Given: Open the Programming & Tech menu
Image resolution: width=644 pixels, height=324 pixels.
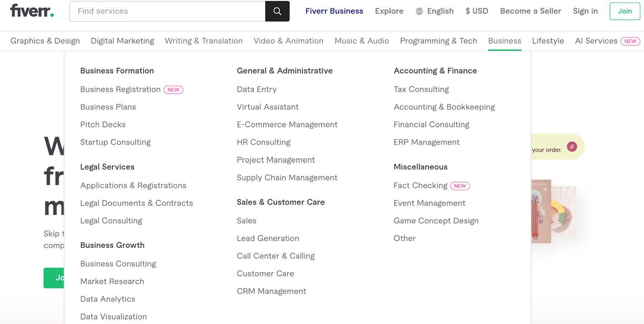Looking at the screenshot, I should coord(438,41).
